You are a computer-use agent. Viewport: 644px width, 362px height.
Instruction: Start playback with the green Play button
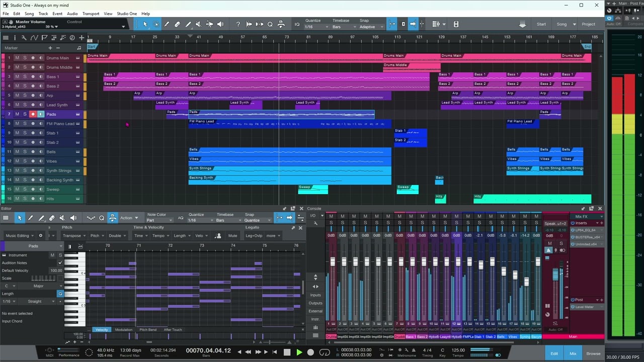coord(299,352)
